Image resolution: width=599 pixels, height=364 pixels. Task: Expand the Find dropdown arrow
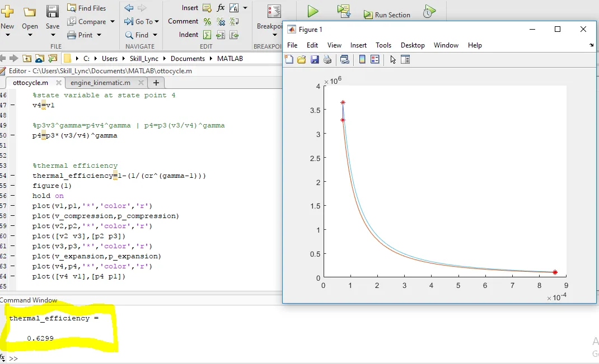pos(155,35)
